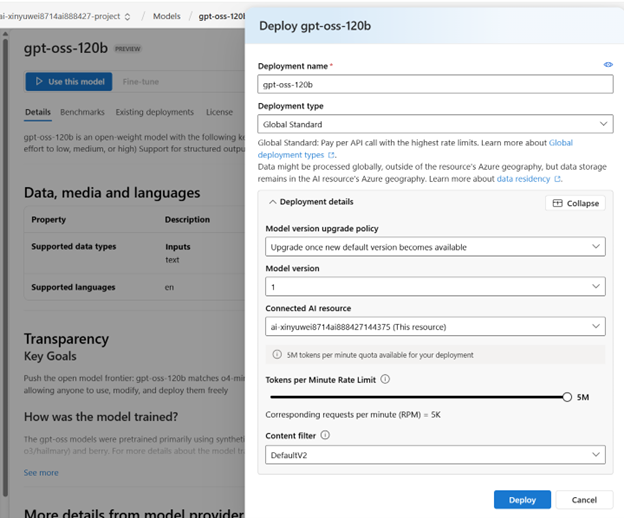The height and width of the screenshot is (518, 624).
Task: Click the info icon in the quota notice
Action: (x=277, y=355)
